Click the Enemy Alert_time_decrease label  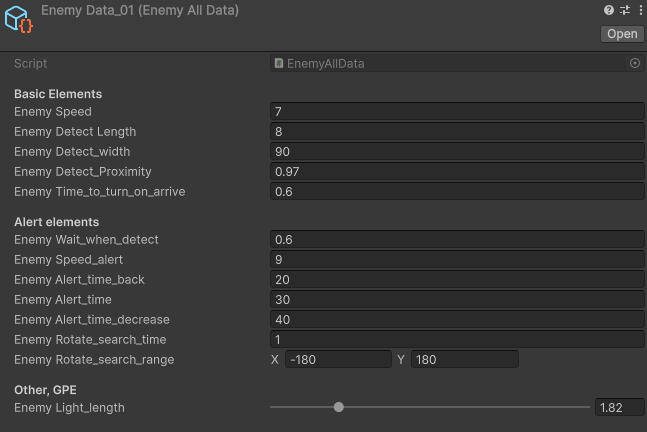pyautogui.click(x=92, y=320)
